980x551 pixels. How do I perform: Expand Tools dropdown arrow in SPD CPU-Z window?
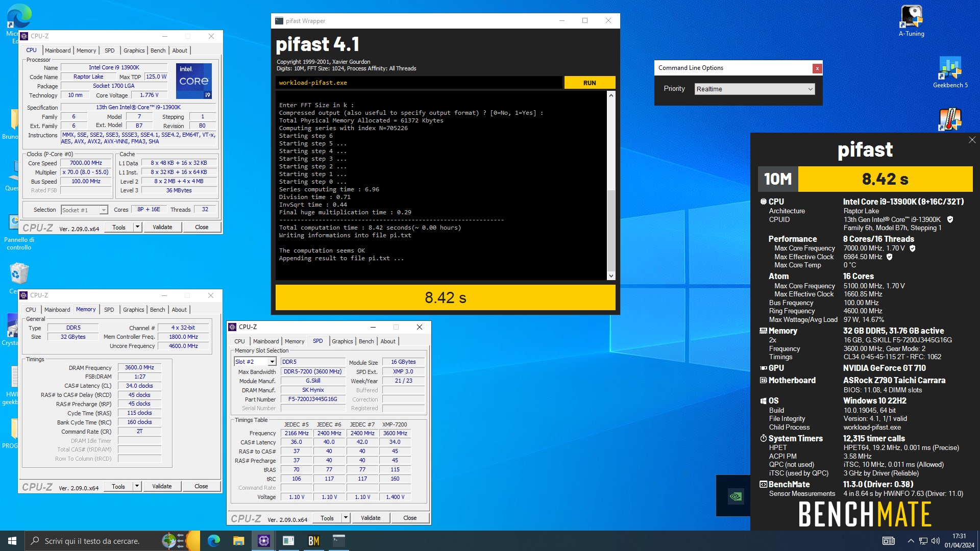click(346, 518)
